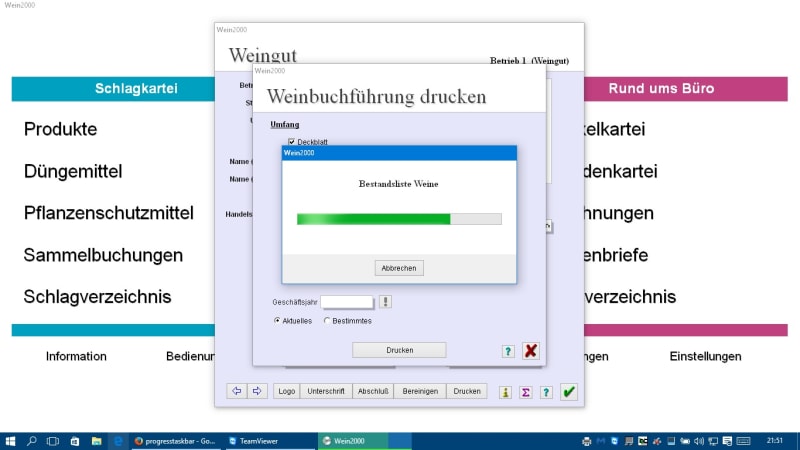800x450 pixels.
Task: Open Microsoft Edge from taskbar
Action: (x=118, y=441)
